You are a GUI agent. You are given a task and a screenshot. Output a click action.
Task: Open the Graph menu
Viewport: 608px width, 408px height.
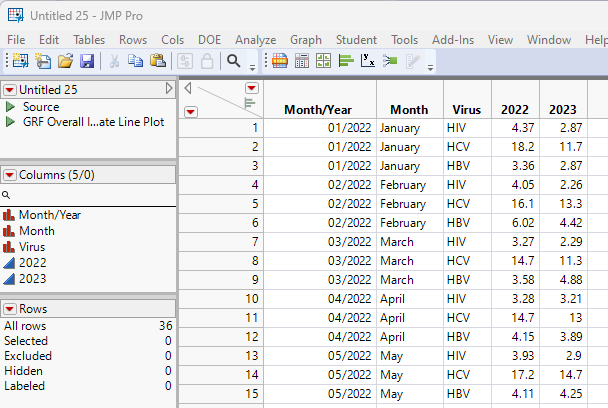(x=306, y=40)
